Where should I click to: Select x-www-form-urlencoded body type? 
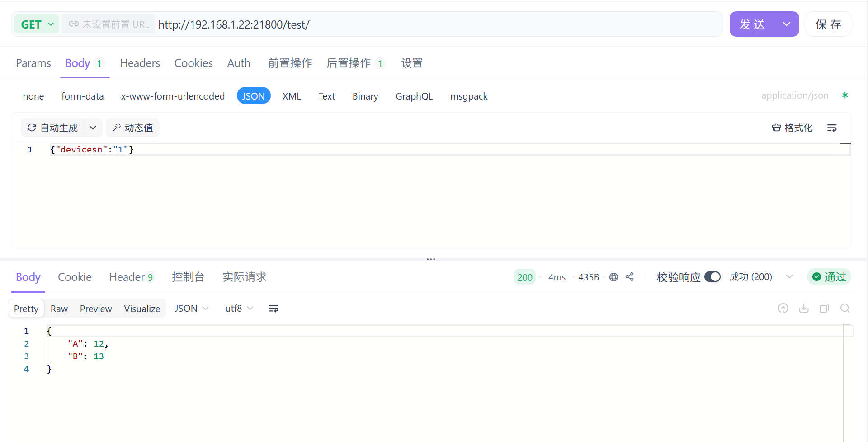click(173, 96)
